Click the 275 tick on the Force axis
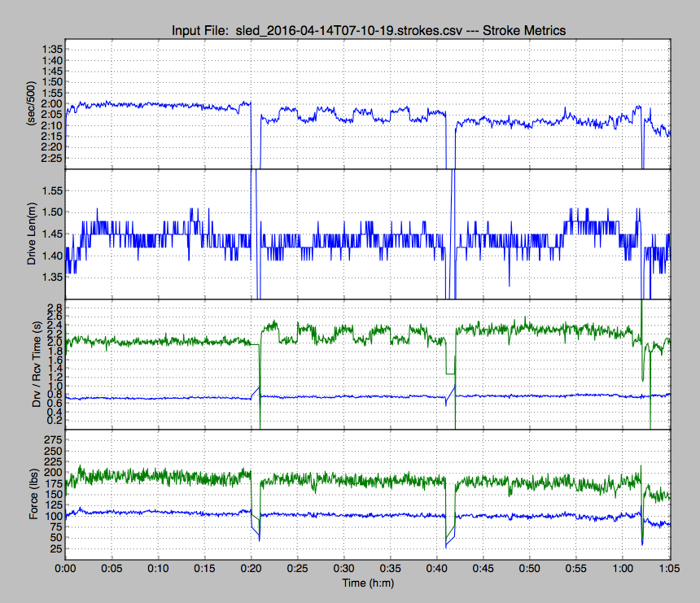Viewport: 700px width, 603px height. click(52, 439)
